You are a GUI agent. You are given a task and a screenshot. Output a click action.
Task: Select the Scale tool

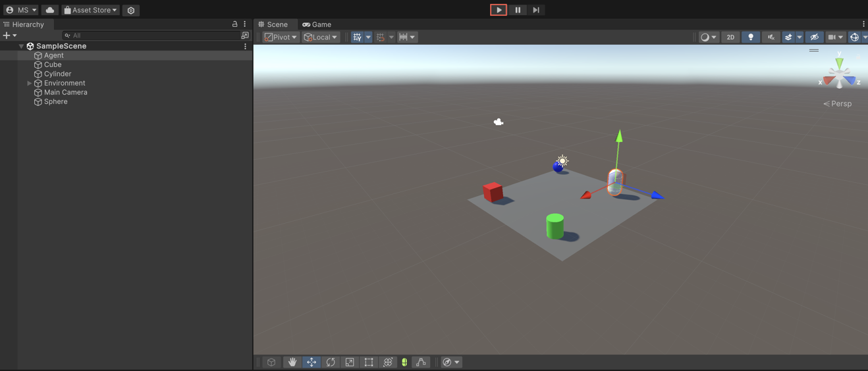[350, 362]
